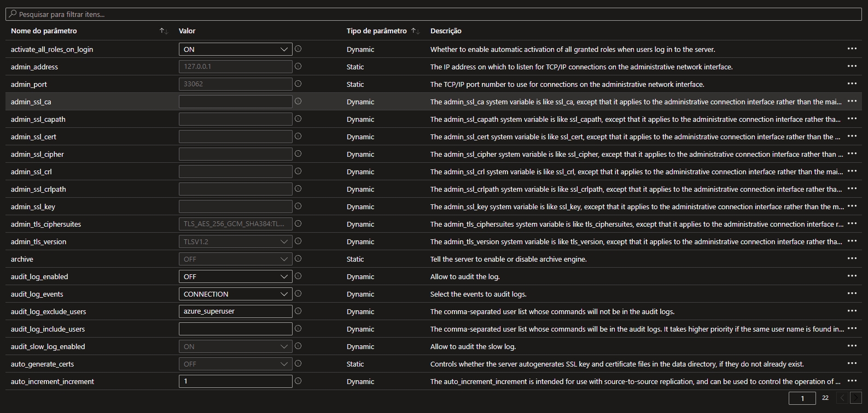Open more options for admin_ssl_cipher row

[852, 154]
